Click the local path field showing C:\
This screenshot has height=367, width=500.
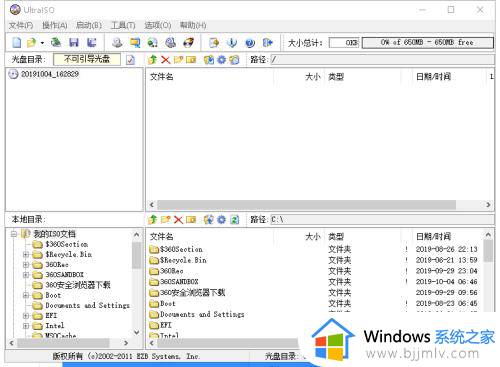coord(382,220)
